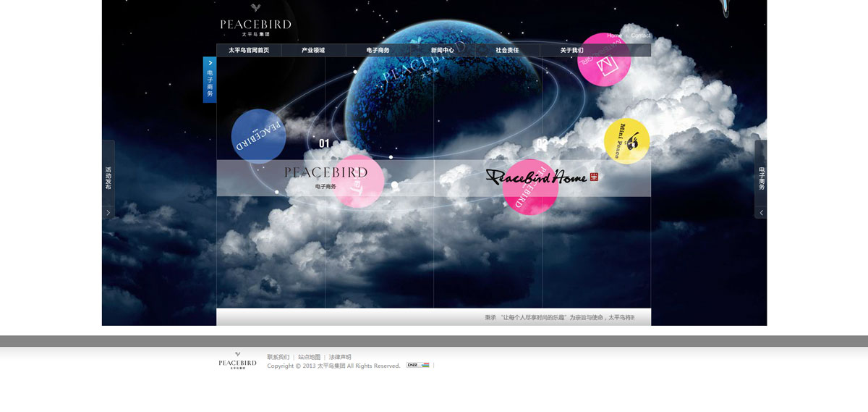Expand the left 活动发布 side panel arrow
Image resolution: width=868 pixels, height=412 pixels.
click(108, 212)
